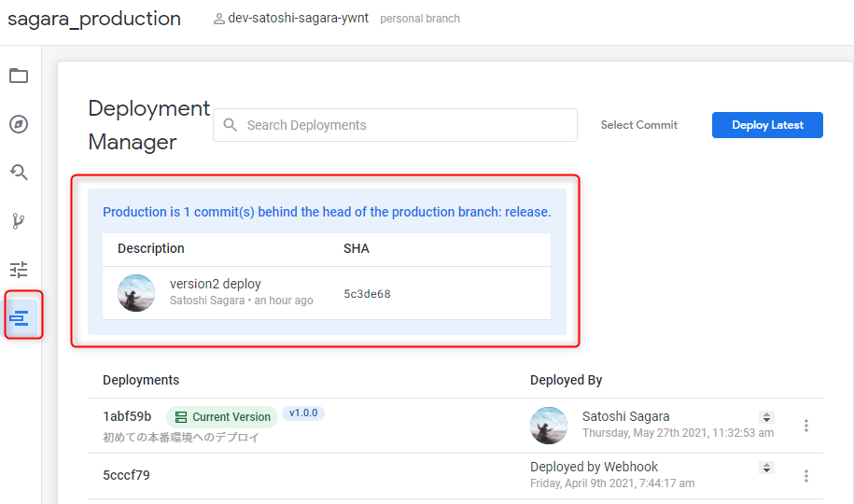This screenshot has height=504, width=854.
Task: Click the Description column header
Action: coord(151,248)
